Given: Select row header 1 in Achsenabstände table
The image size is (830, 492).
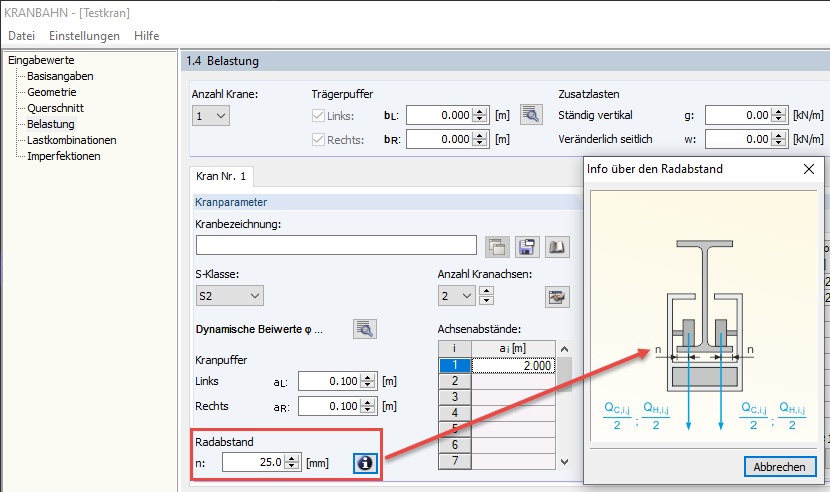Looking at the screenshot, I should coord(455,365).
